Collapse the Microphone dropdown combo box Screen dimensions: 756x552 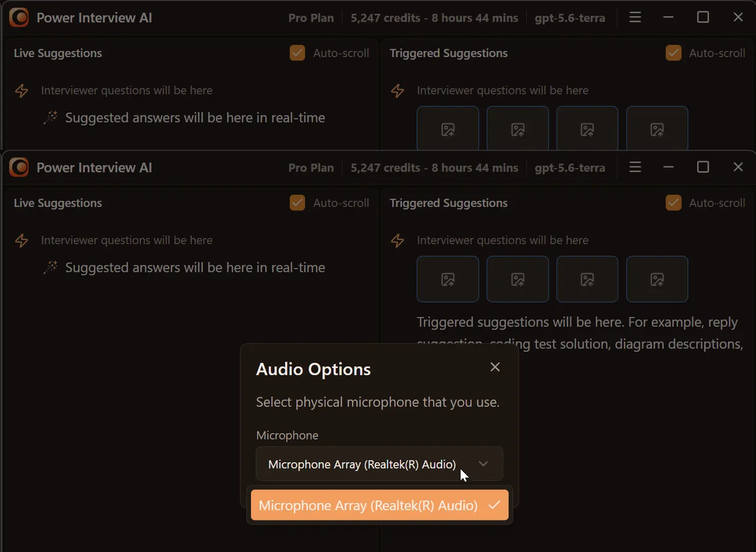(x=380, y=464)
